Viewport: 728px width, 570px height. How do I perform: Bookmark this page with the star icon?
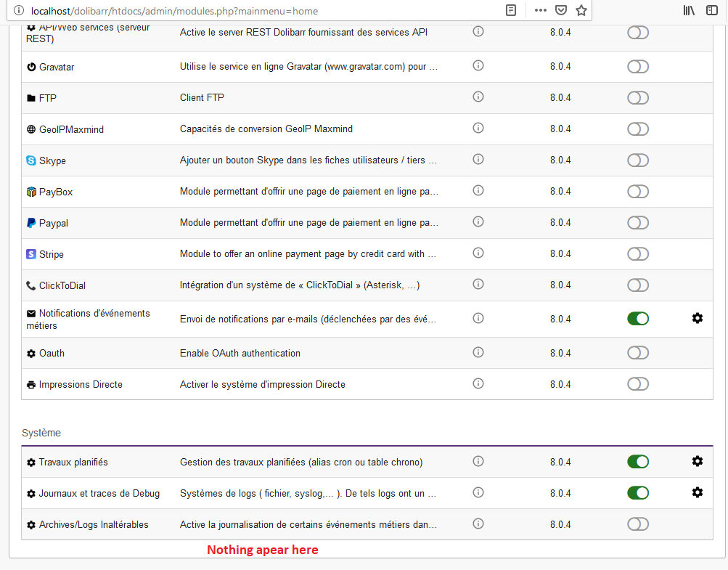click(x=581, y=11)
